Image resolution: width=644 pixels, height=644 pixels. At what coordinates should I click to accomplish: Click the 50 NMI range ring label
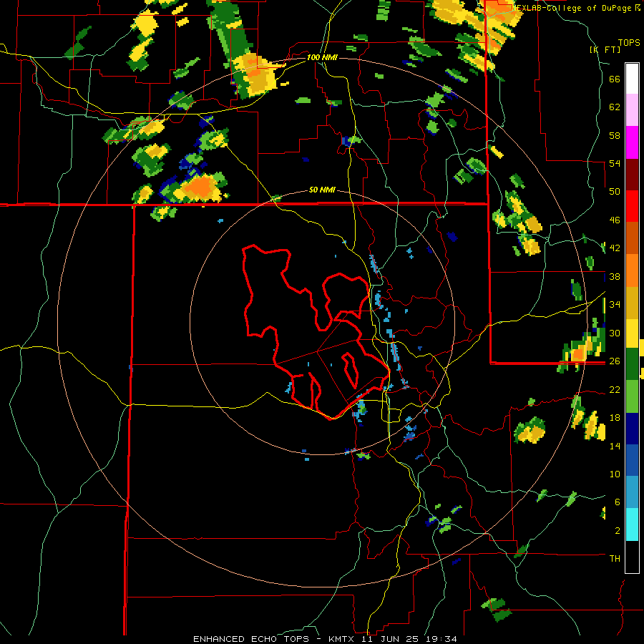click(x=322, y=190)
